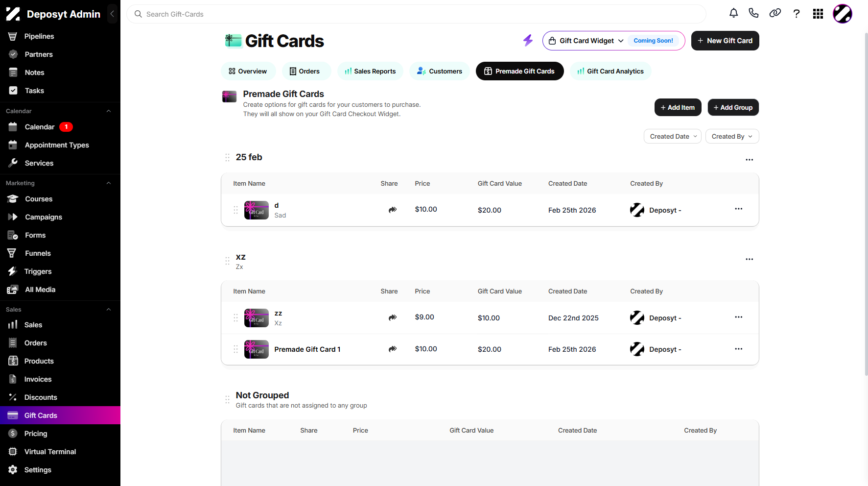
Task: Click drag handle of 25 feb group
Action: point(227,157)
